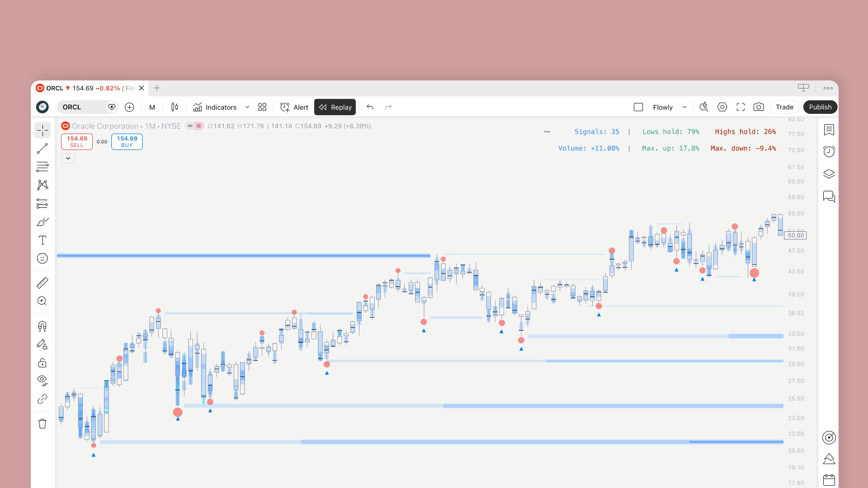Expand the Indicators favorites dropdown arrow
The width and height of the screenshot is (868, 488).
(x=247, y=107)
